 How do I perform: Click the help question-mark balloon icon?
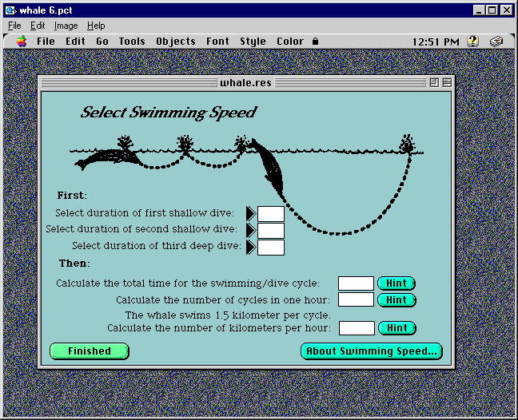tap(472, 42)
